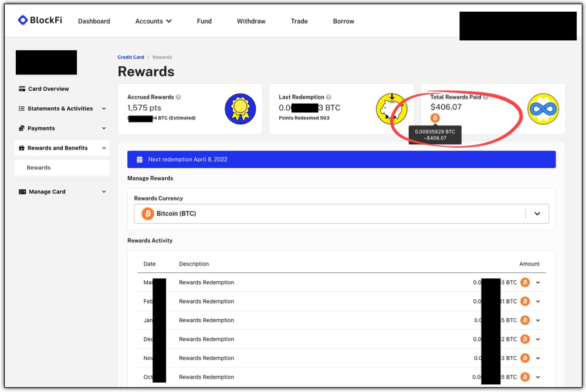Click the Statements & Activities list icon
This screenshot has height=392, width=586.
(22, 108)
